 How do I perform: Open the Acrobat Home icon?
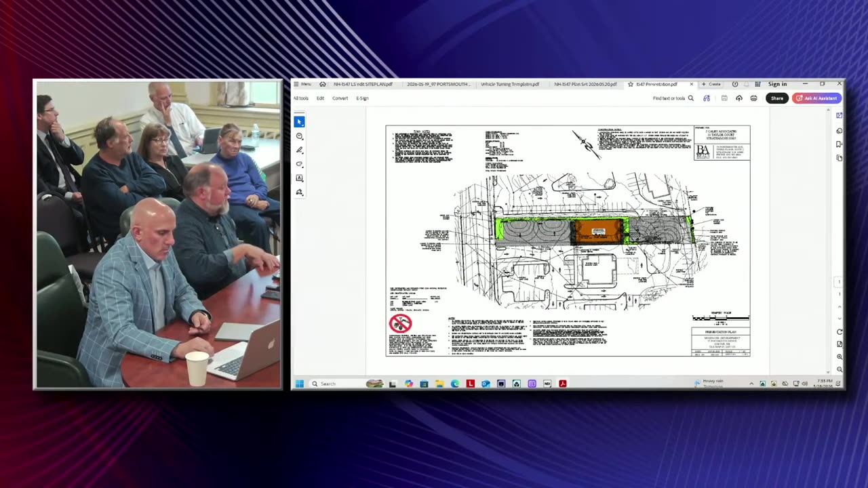click(322, 84)
